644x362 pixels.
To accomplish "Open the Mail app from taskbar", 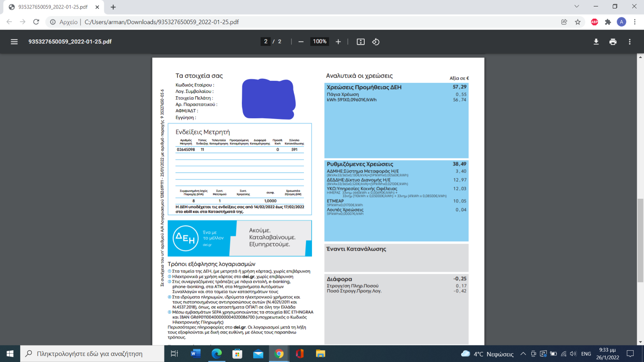I will tap(258, 354).
